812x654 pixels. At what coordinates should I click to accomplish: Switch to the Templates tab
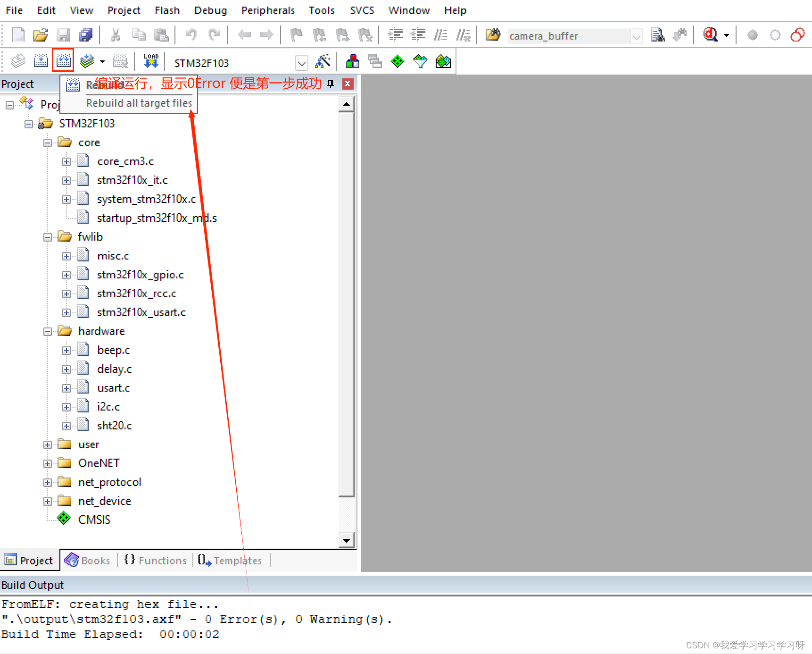[x=230, y=560]
